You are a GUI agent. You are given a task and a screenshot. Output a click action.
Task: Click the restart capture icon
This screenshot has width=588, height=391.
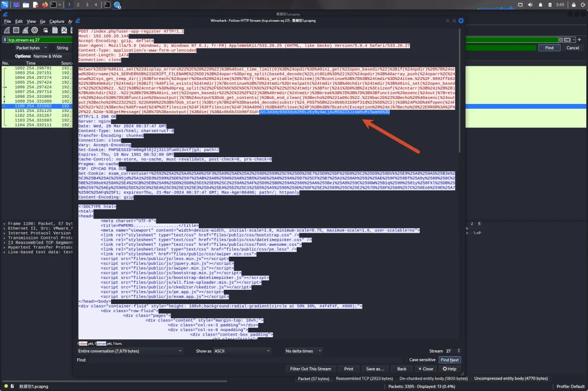pyautogui.click(x=25, y=30)
